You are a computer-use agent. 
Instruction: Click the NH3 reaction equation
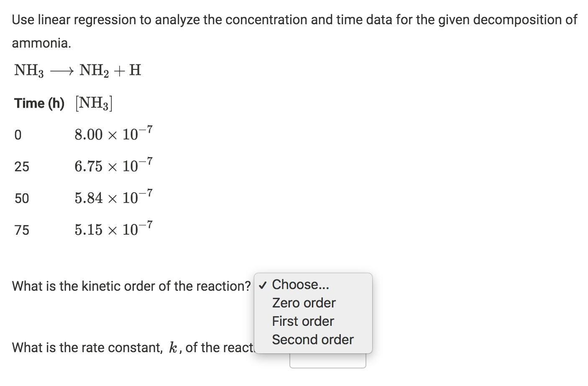pos(77,70)
